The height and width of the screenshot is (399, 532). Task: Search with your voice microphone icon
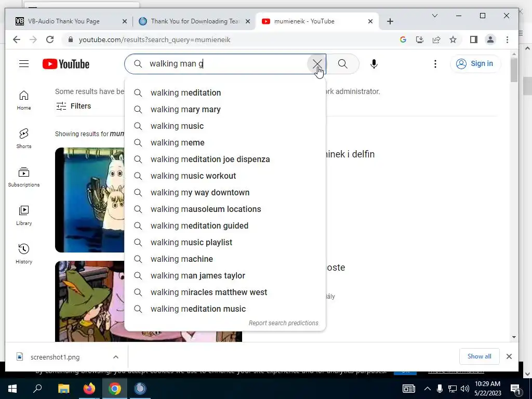click(x=374, y=64)
